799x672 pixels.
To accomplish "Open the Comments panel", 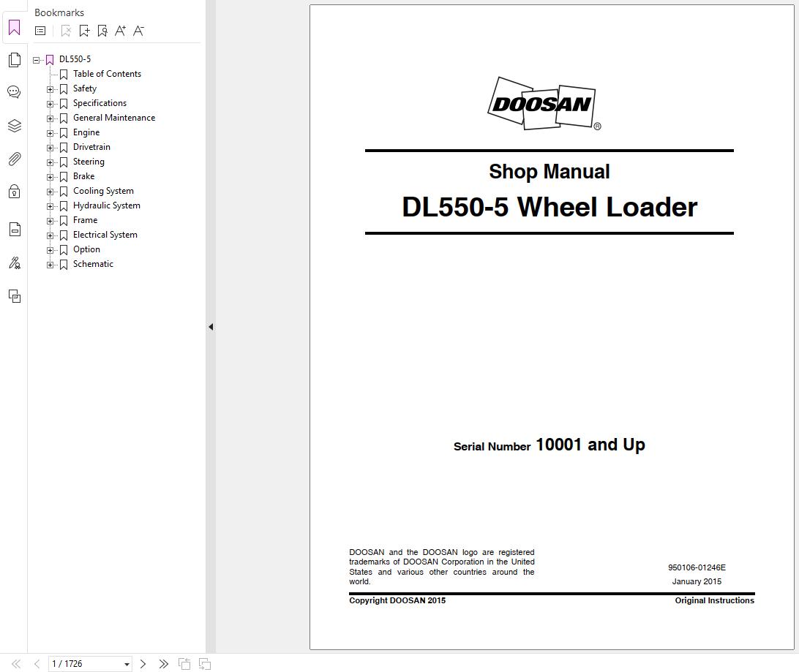I will pyautogui.click(x=14, y=92).
